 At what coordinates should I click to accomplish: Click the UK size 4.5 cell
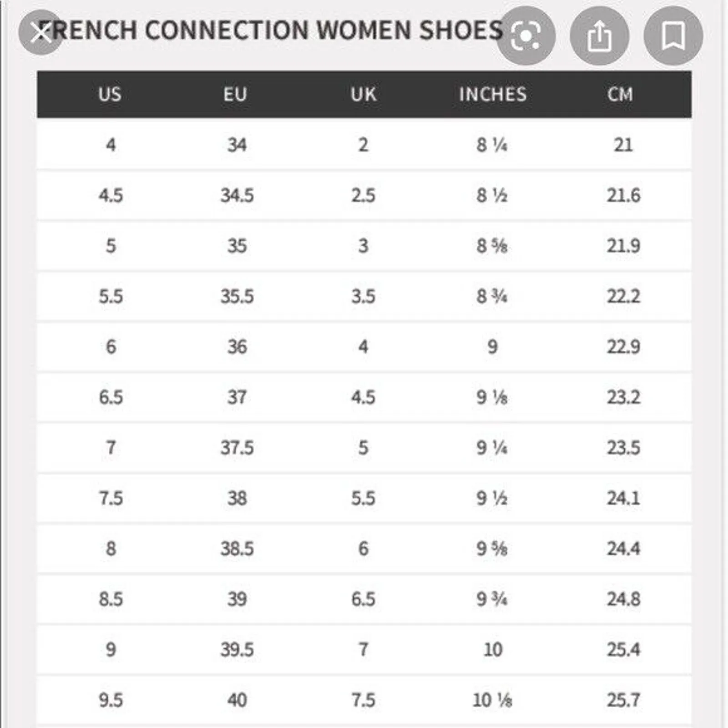tap(363, 398)
